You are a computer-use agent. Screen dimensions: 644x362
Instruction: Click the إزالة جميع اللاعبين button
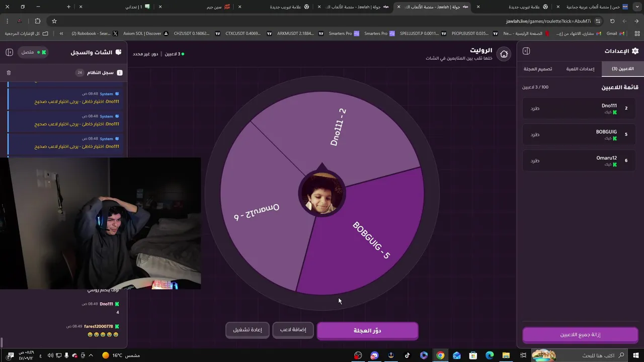pos(580,334)
